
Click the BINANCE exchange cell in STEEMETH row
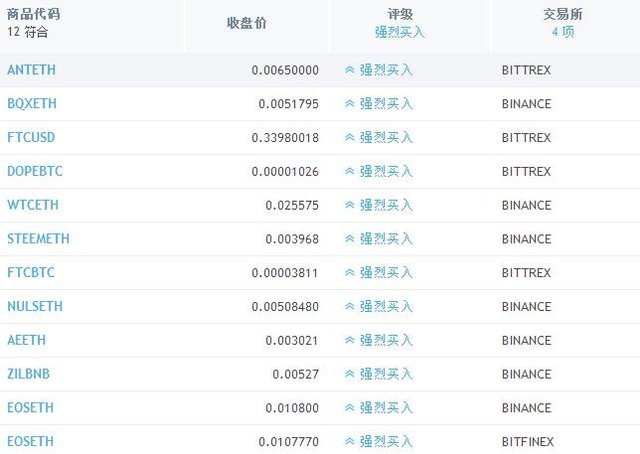pos(527,239)
